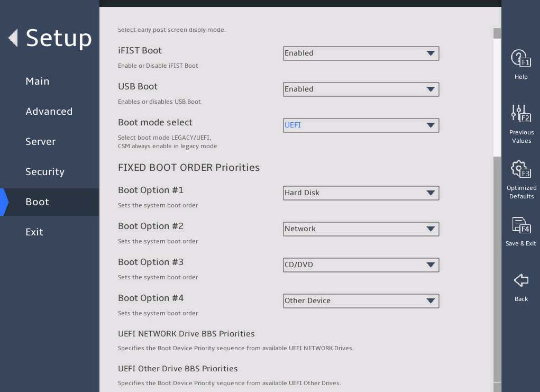Open UEFI Other Drive BBS Priorities
The width and height of the screenshot is (540, 392).
point(178,369)
